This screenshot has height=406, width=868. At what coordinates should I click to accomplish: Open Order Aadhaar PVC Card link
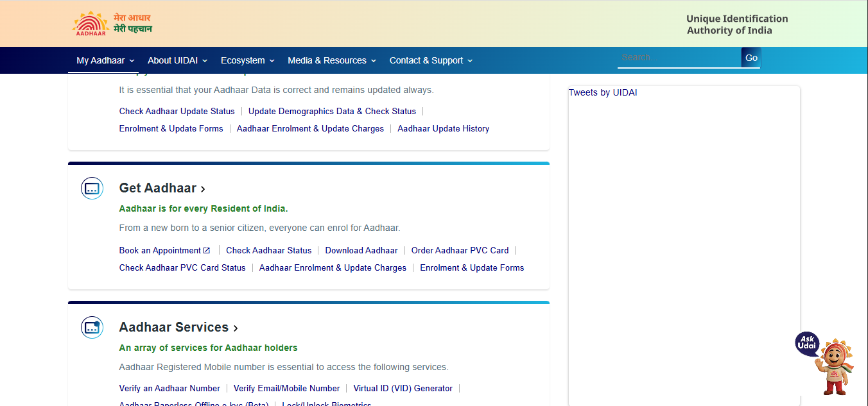[x=460, y=250]
